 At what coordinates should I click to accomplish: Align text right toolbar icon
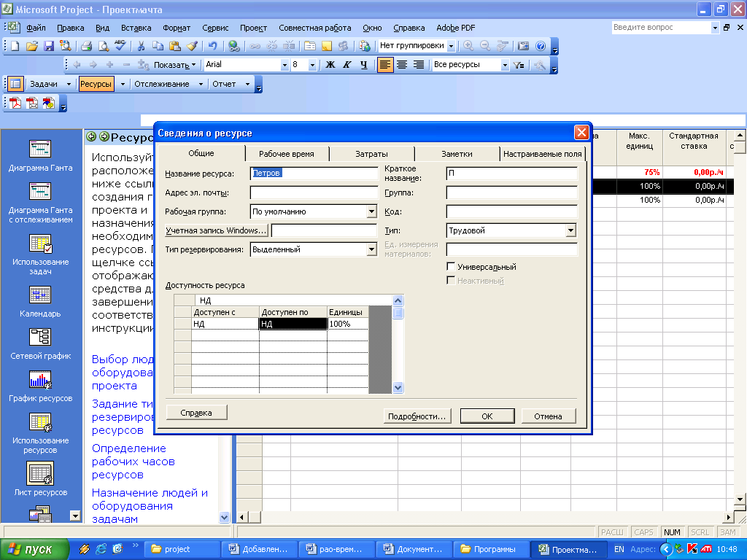coord(418,65)
